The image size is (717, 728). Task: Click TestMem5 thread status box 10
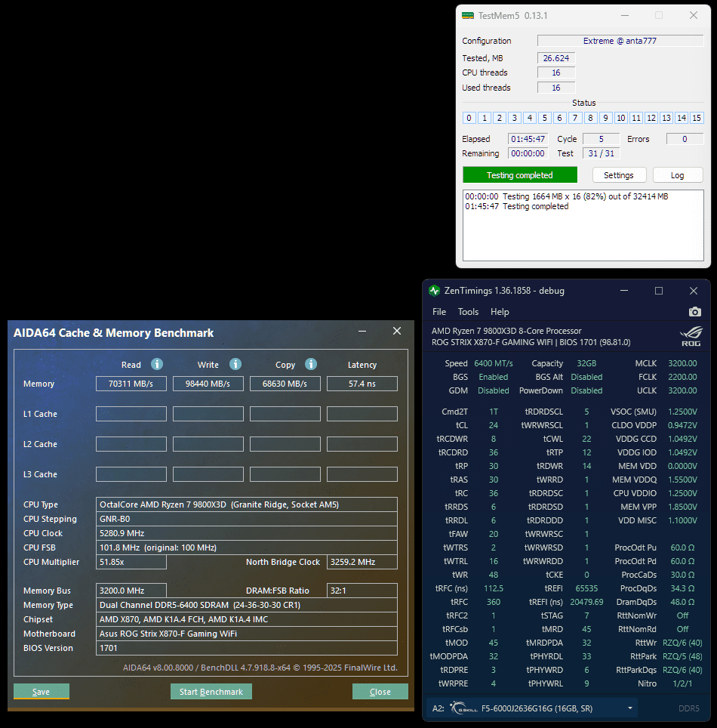pos(621,118)
